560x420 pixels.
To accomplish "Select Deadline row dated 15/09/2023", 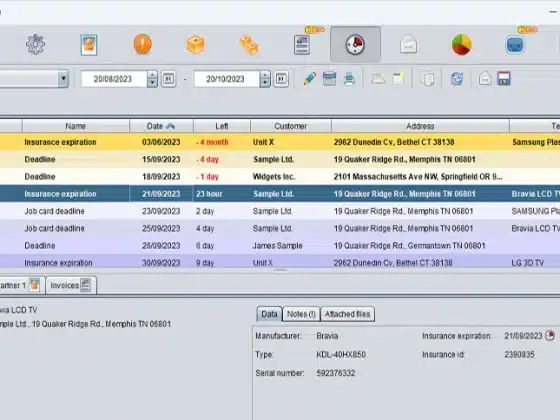I will click(x=280, y=159).
